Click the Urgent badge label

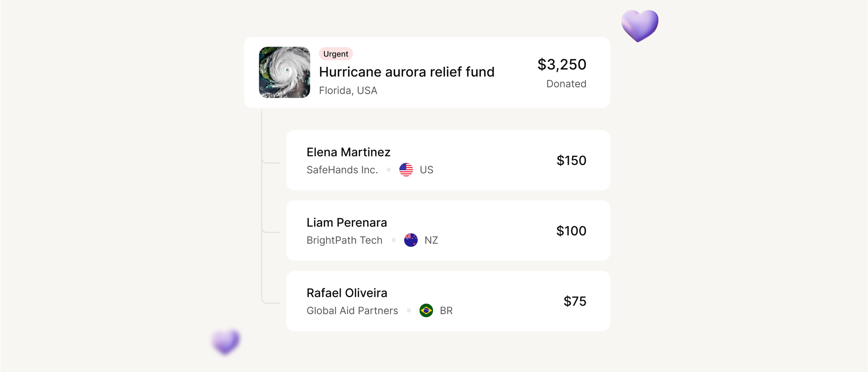pos(336,54)
